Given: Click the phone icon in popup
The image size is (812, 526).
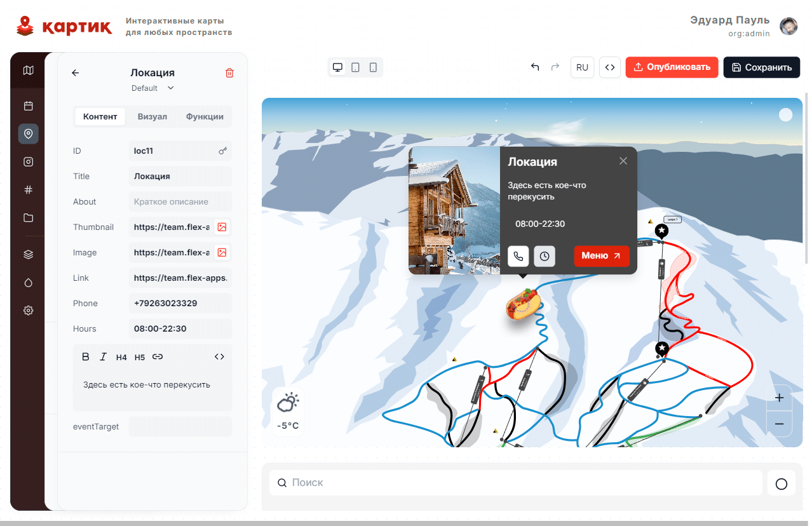Looking at the screenshot, I should tap(518, 256).
